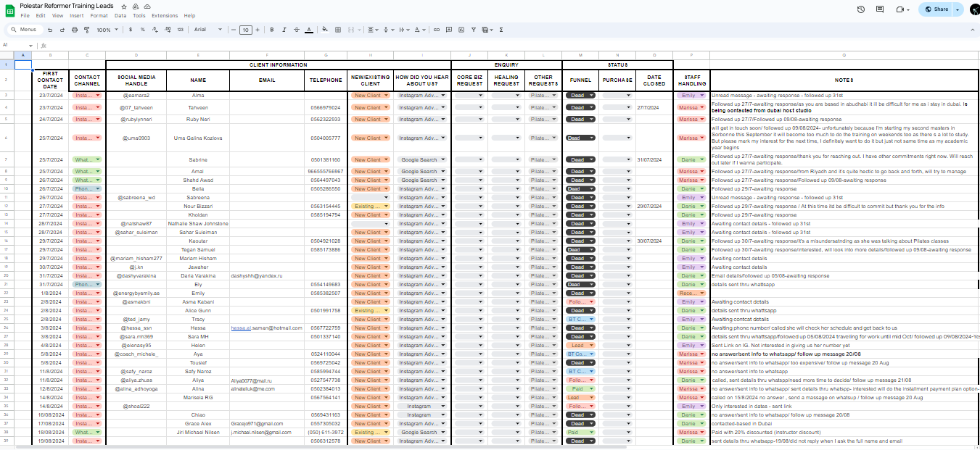Viewport: 980px width, 450px height.
Task: Click the Share button
Action: (936, 9)
